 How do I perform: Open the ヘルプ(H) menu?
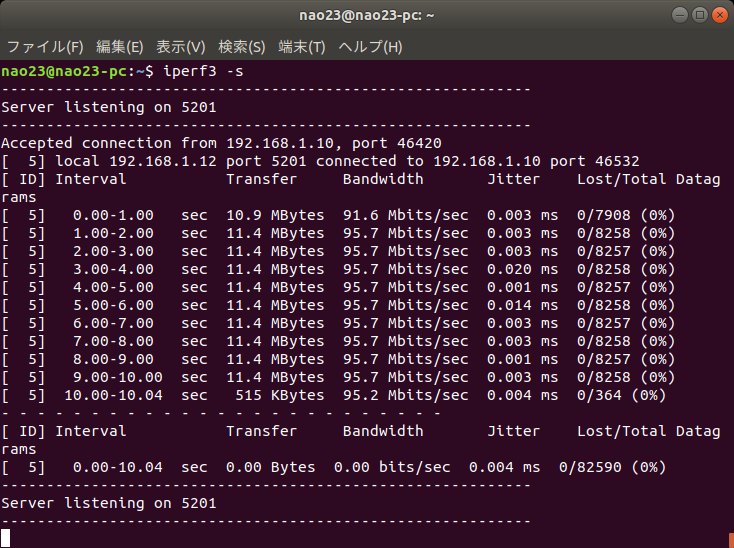coord(370,47)
